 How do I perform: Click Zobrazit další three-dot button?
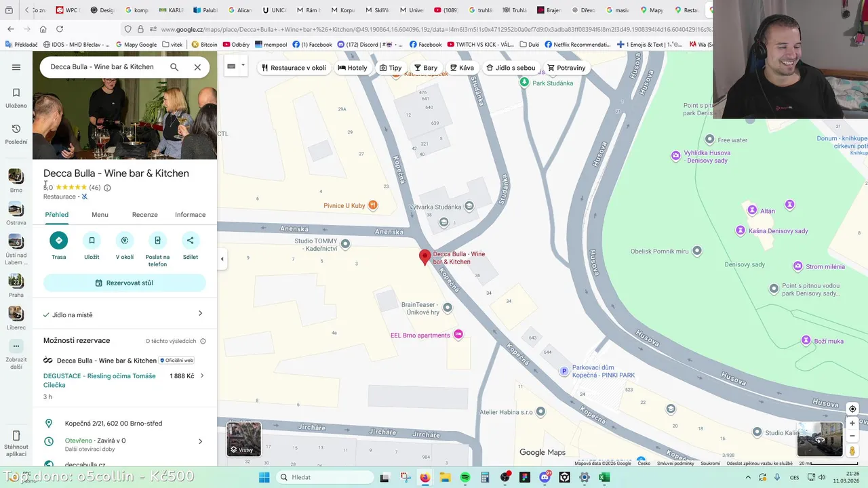click(x=16, y=346)
